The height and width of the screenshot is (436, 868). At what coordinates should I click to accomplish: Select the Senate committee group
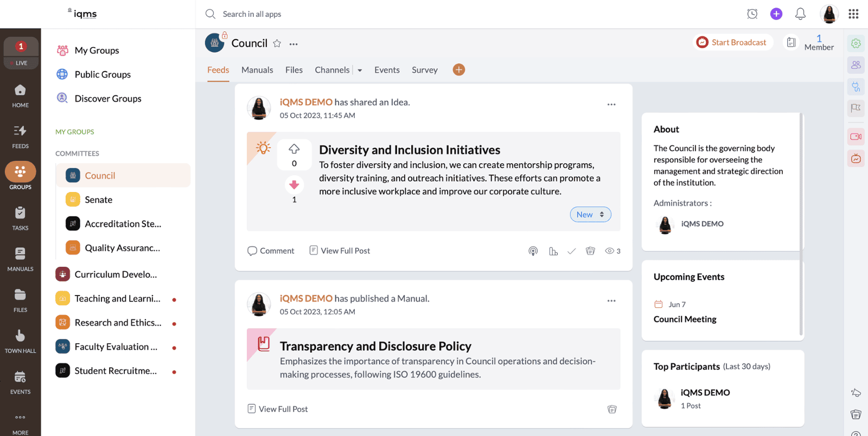tap(98, 200)
